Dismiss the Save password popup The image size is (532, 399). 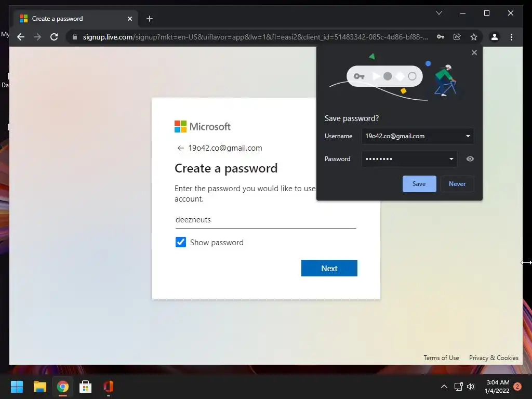click(x=474, y=52)
